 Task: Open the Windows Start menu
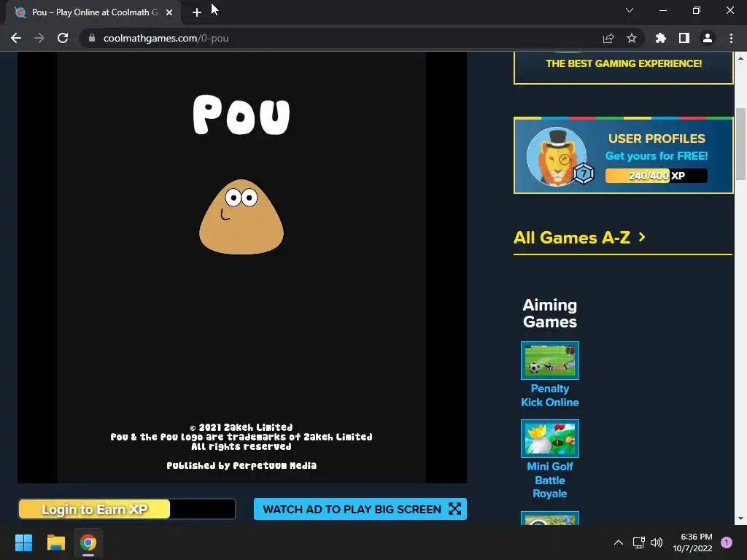coord(23,542)
